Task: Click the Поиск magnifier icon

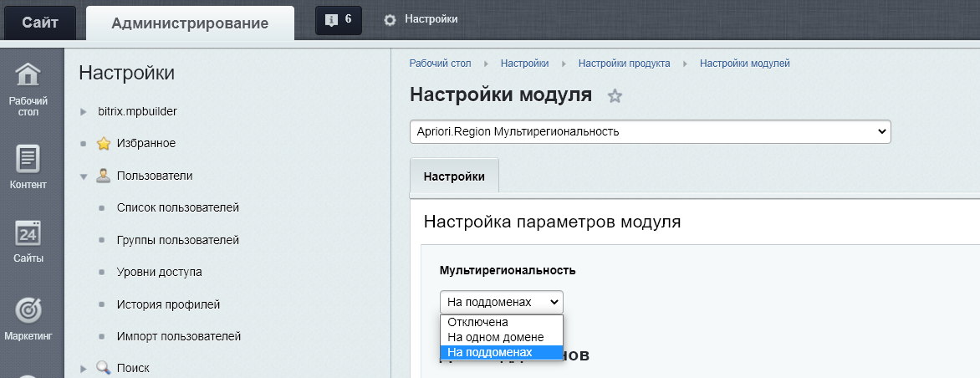Action: 104,368
